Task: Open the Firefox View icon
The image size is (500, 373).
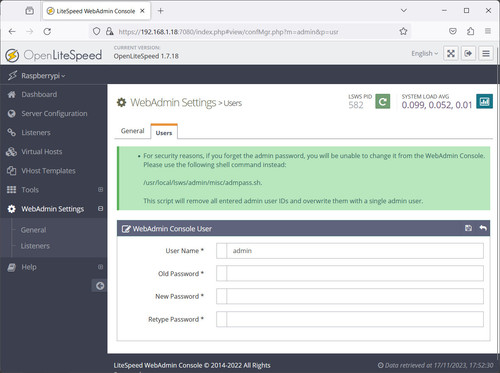Action: [x=30, y=11]
